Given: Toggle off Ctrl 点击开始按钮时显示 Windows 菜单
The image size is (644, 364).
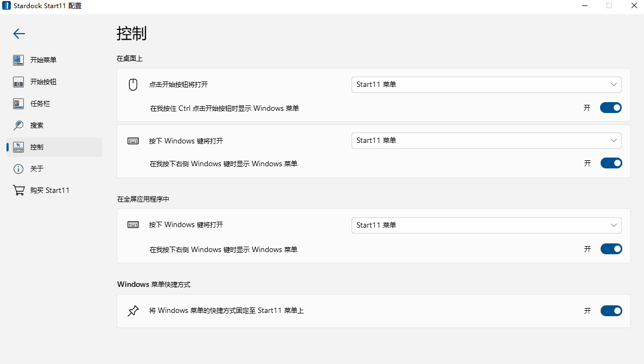Looking at the screenshot, I should pos(611,108).
